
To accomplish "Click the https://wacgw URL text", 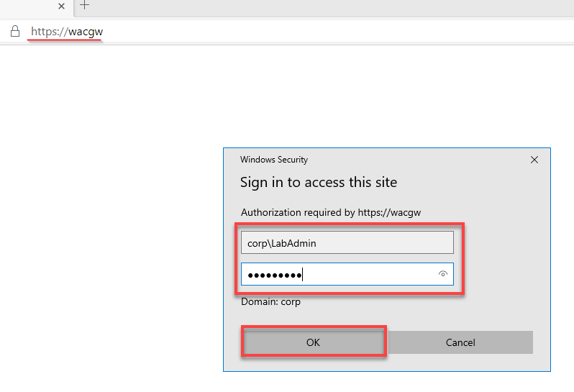I will [67, 32].
